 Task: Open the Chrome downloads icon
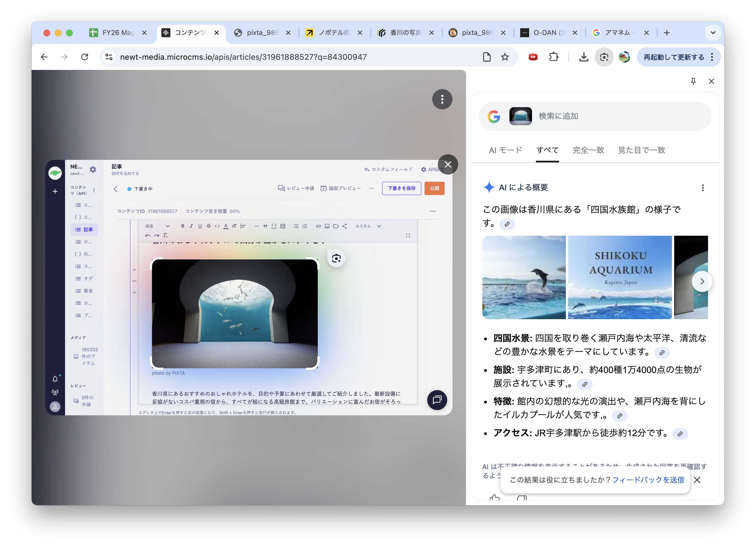pyautogui.click(x=583, y=57)
